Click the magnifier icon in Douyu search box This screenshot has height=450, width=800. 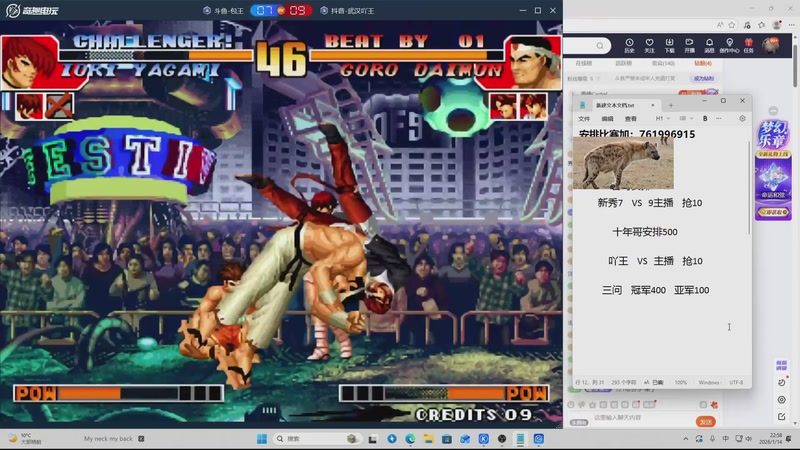click(600, 46)
